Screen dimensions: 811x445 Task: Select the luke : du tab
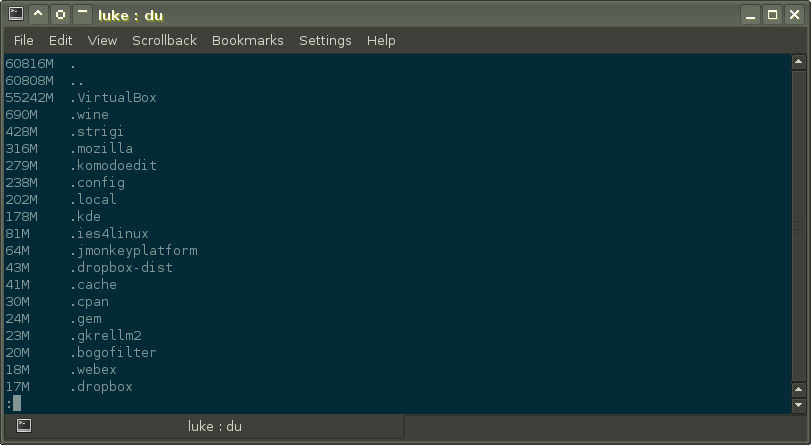[x=214, y=427]
